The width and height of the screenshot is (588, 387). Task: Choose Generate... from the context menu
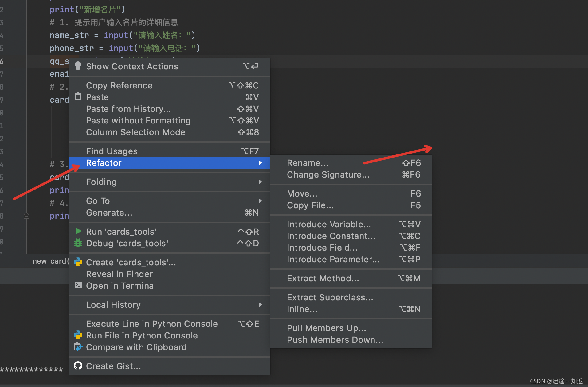(170, 213)
